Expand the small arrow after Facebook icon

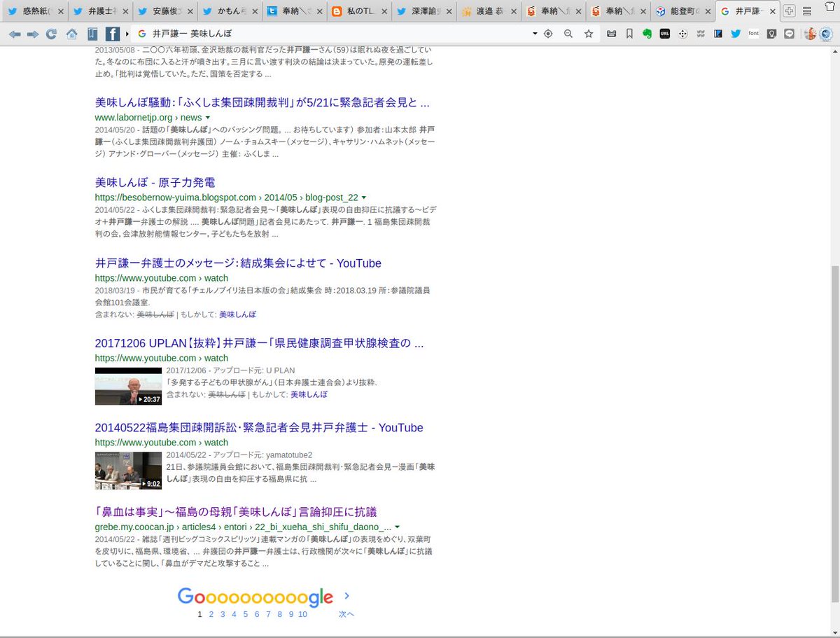click(127, 34)
